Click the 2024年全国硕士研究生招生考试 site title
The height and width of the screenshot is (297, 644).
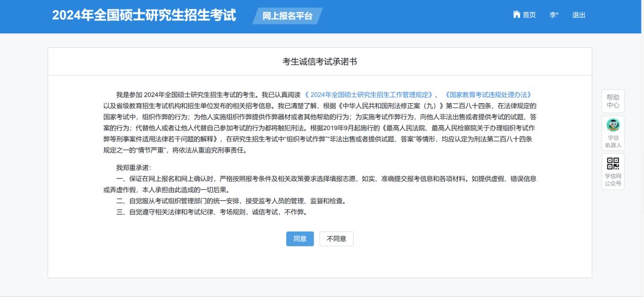(144, 16)
